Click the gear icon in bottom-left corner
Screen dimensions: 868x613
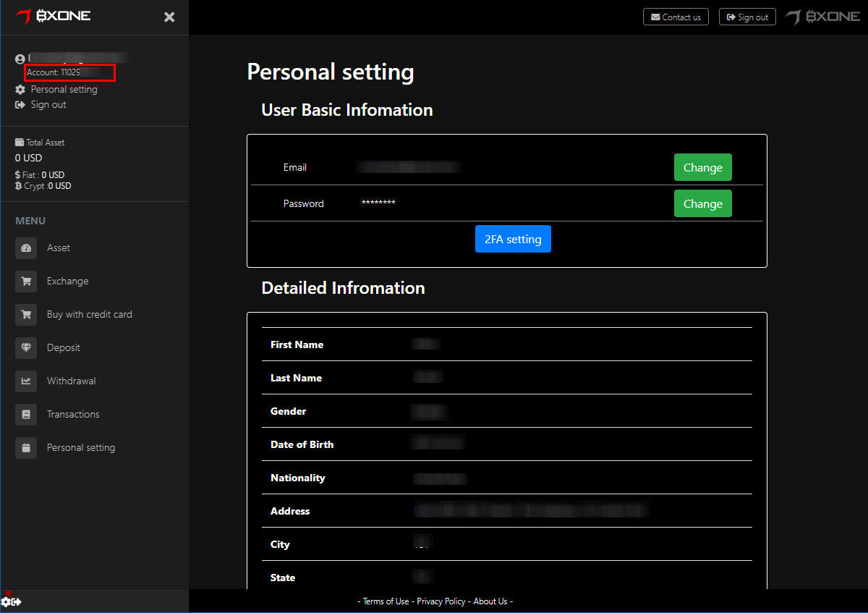tap(6, 601)
